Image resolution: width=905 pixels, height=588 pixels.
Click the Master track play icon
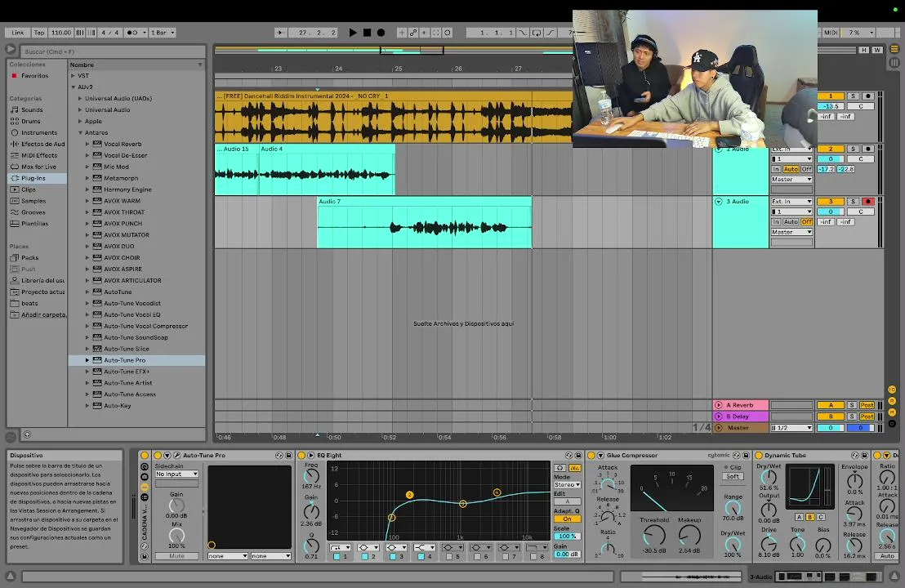tap(719, 428)
